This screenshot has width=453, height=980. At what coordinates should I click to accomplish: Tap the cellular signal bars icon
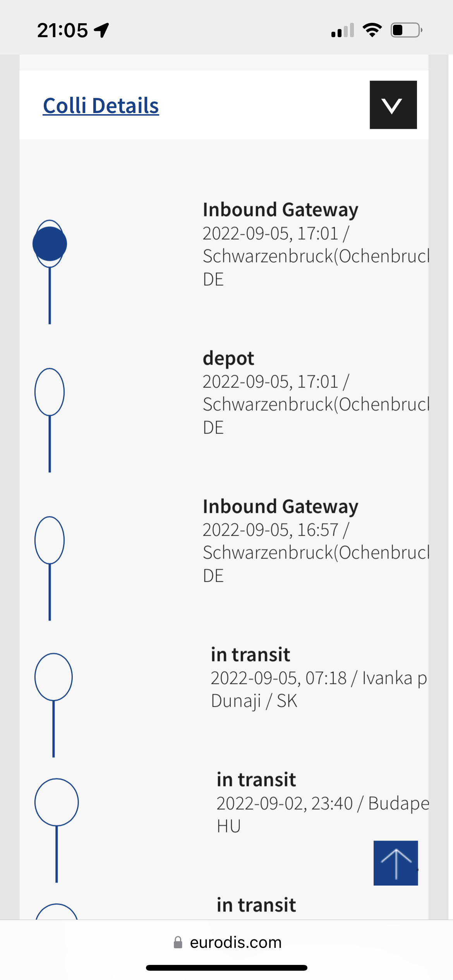[343, 30]
